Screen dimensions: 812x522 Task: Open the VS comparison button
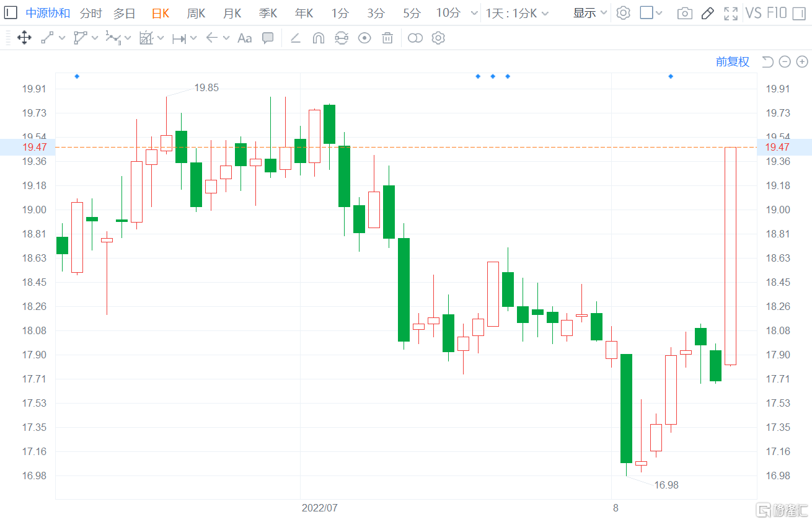click(x=754, y=13)
